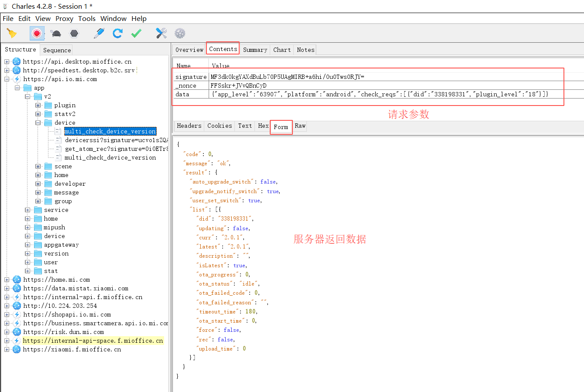Expand the home.mi.com host node
This screenshot has width=584, height=392.
click(7, 280)
